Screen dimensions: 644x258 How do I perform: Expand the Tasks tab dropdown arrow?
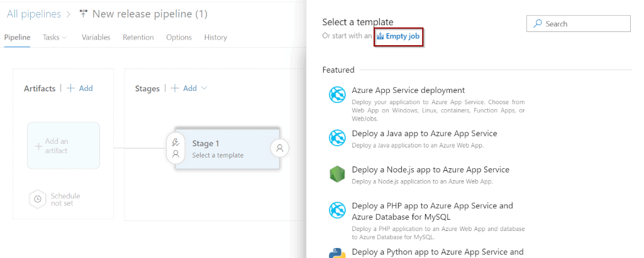pyautogui.click(x=64, y=37)
